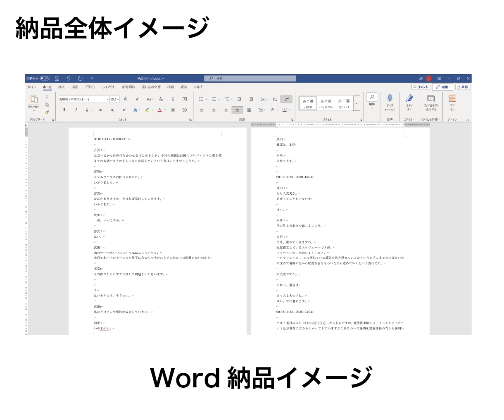Apply the Heading 1 (見出し1) style

(344, 103)
